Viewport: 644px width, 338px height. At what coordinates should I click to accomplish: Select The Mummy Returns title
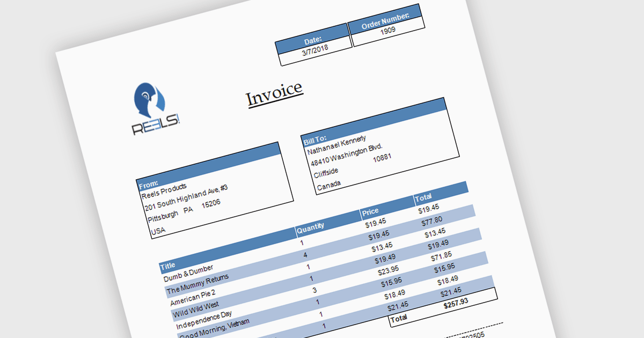[x=197, y=284]
